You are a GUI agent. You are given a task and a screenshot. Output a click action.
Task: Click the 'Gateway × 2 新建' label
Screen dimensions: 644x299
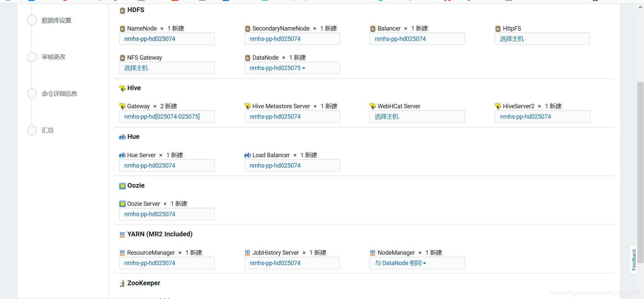[152, 106]
